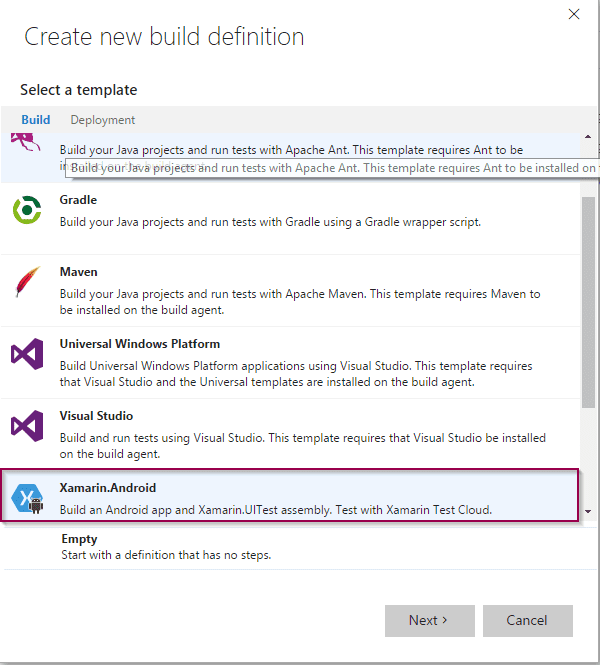Switch to the Deployment tab

(x=103, y=120)
